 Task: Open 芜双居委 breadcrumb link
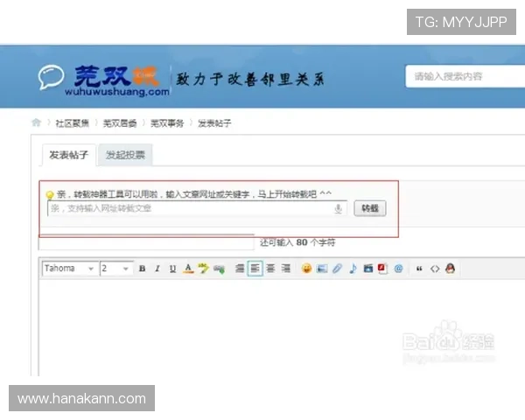(120, 123)
